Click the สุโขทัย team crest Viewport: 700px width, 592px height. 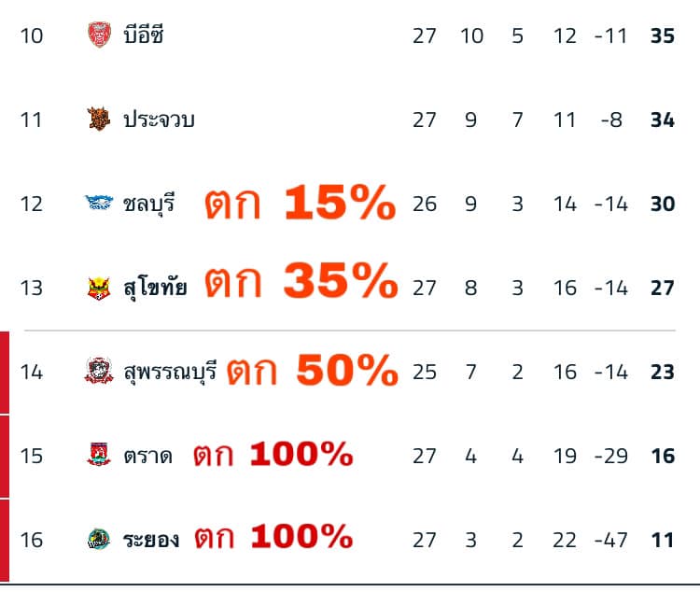point(98,287)
